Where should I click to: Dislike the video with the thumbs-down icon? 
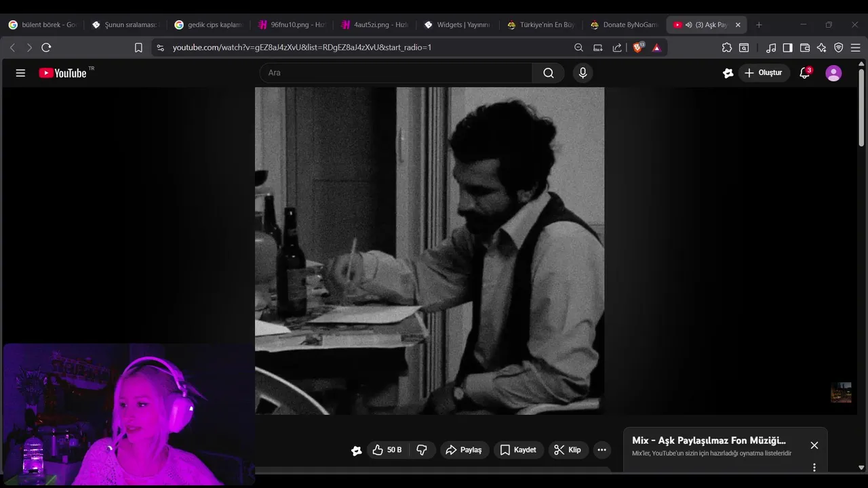[x=422, y=450]
